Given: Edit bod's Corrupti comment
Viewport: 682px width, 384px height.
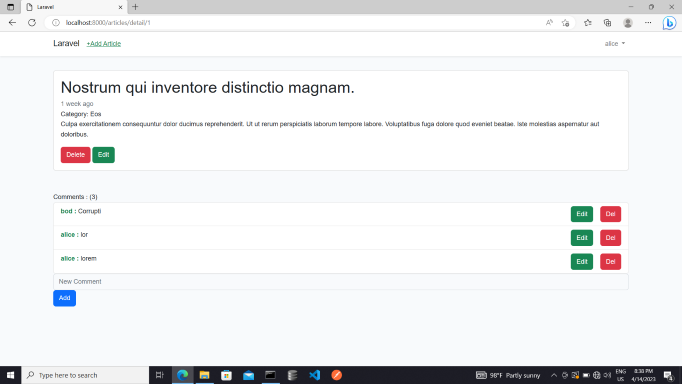Looking at the screenshot, I should coord(582,214).
